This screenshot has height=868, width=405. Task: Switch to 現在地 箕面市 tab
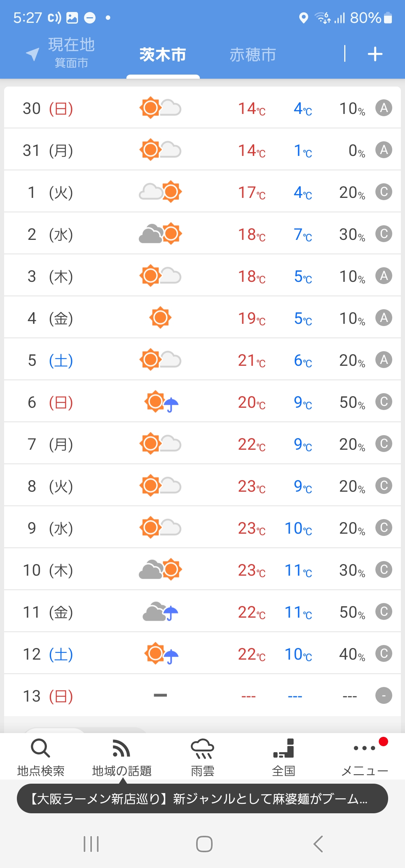coord(71,53)
